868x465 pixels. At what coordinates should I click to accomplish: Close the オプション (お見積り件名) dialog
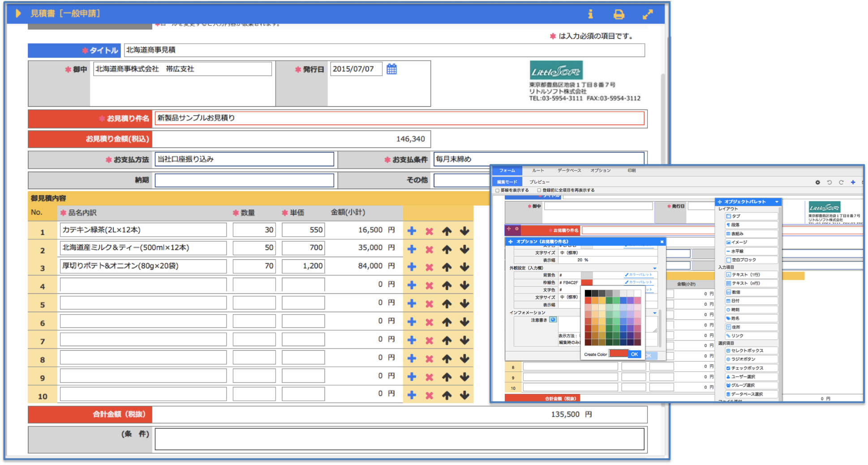click(x=662, y=242)
